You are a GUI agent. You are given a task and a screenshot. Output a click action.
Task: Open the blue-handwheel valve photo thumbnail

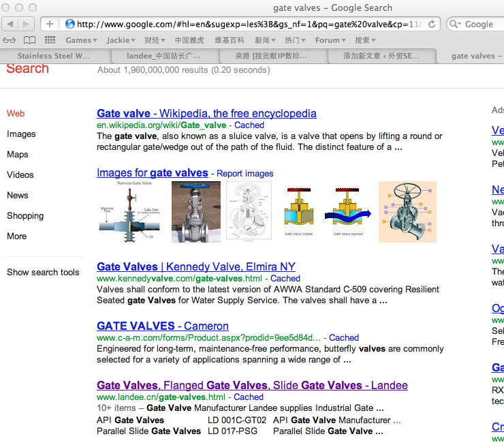click(196, 212)
